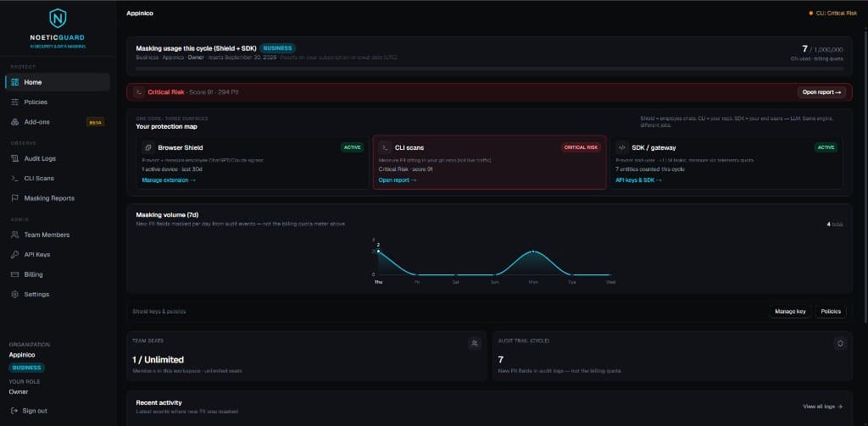
Task: Click 'Owner' role text in sidebar
Action: click(x=19, y=391)
